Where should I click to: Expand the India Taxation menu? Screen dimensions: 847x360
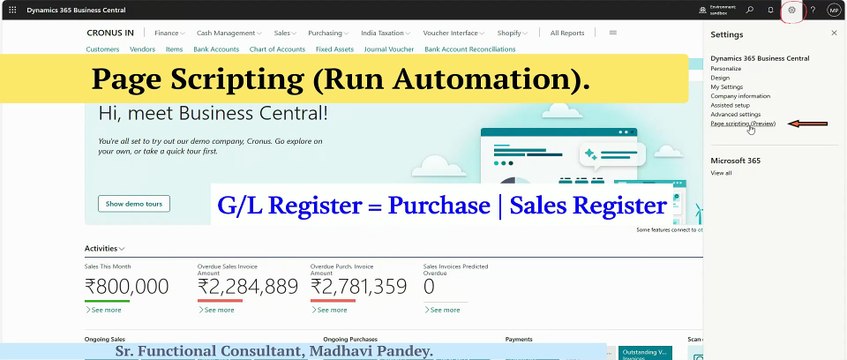(386, 33)
